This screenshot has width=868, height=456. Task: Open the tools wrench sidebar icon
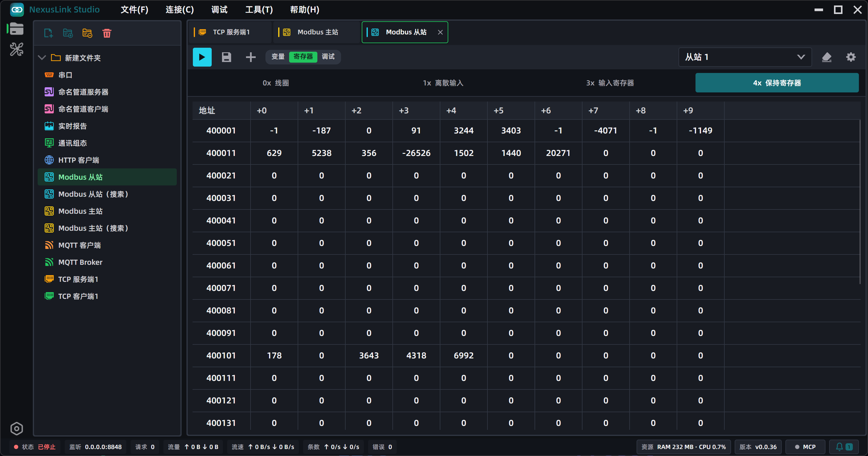tap(16, 49)
